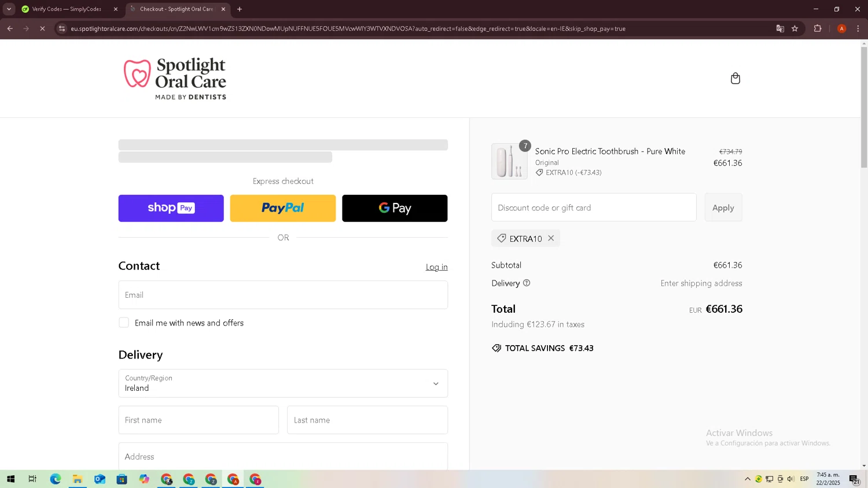Show hidden system tray icons
Screen dimensions: 868x488
pos(747,479)
